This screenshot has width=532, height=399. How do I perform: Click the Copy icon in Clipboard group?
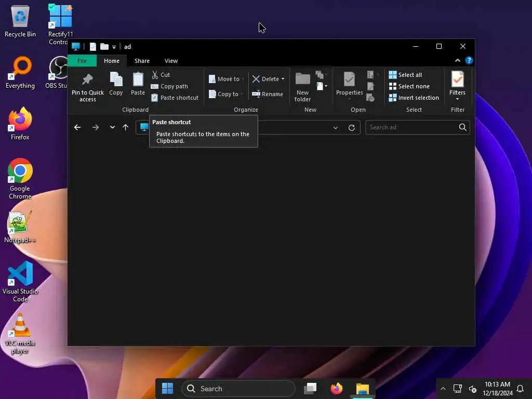[x=116, y=79]
